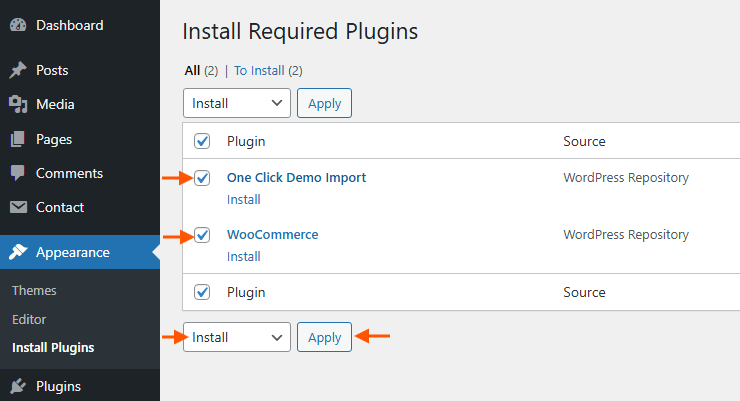Click the Appearance paintbrush icon
Viewport: 740px width, 401px height.
(18, 252)
